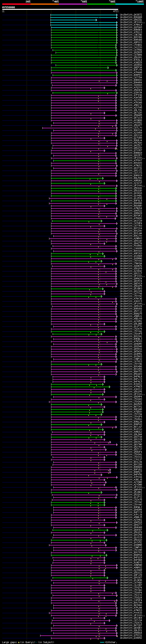The image size is (146, 644).
Task: Click cyan alignment bar for UniRef100_Q43872
Action: click(84, 15)
